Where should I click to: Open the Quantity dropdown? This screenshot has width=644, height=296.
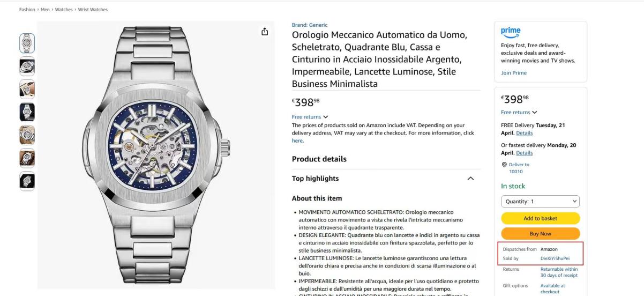(541, 201)
